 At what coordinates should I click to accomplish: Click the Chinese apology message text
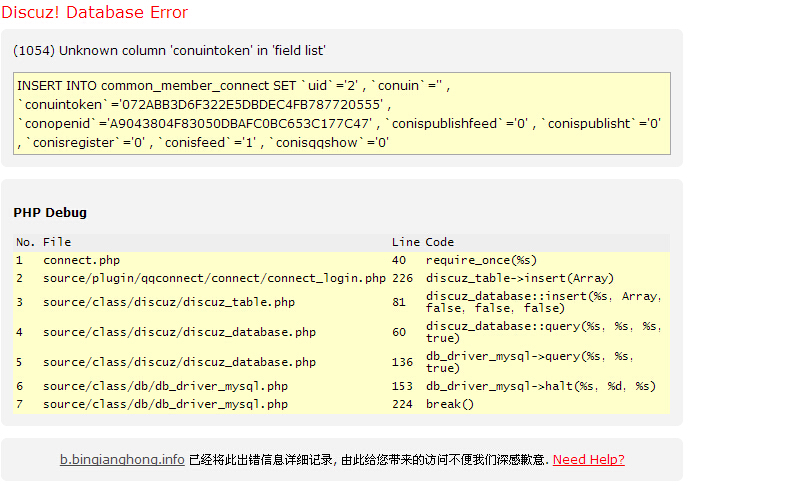[369, 460]
